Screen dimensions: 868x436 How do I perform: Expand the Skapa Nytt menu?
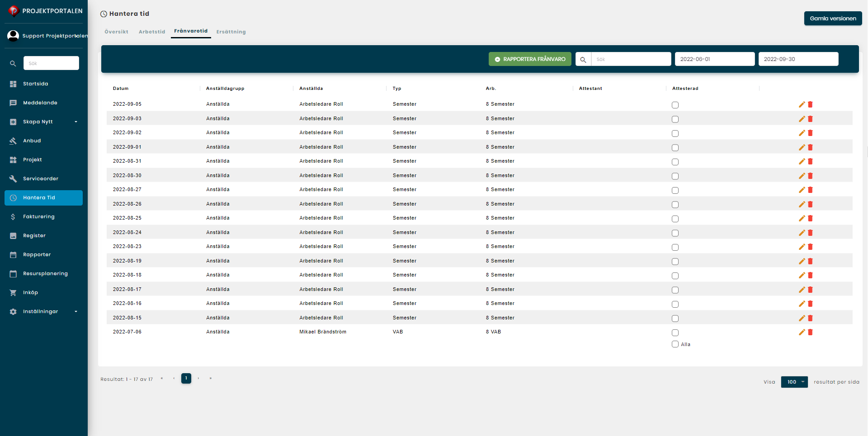click(43, 122)
